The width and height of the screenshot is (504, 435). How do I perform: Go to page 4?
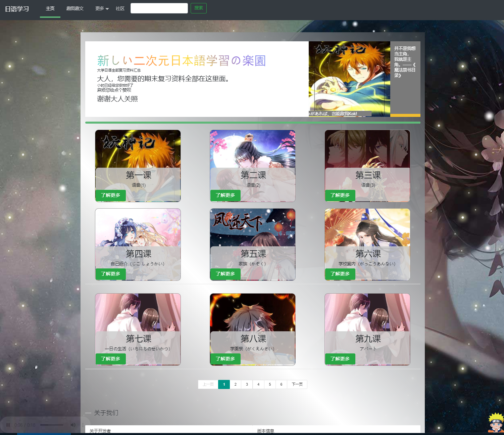(258, 384)
